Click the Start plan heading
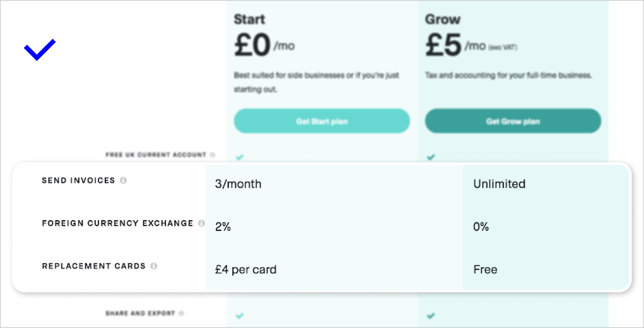Screen dimensions: 644x328 click(x=250, y=19)
